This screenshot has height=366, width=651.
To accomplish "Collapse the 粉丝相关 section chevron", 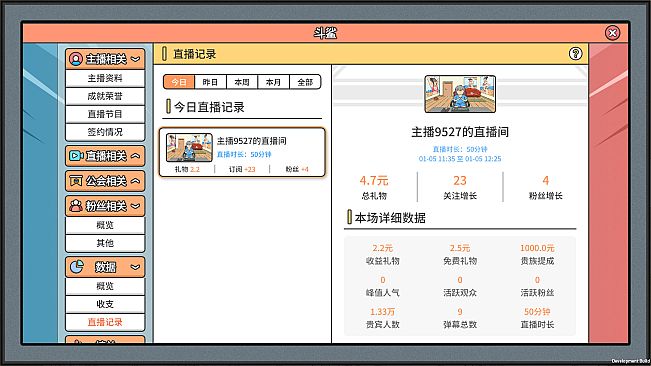I will (x=135, y=206).
